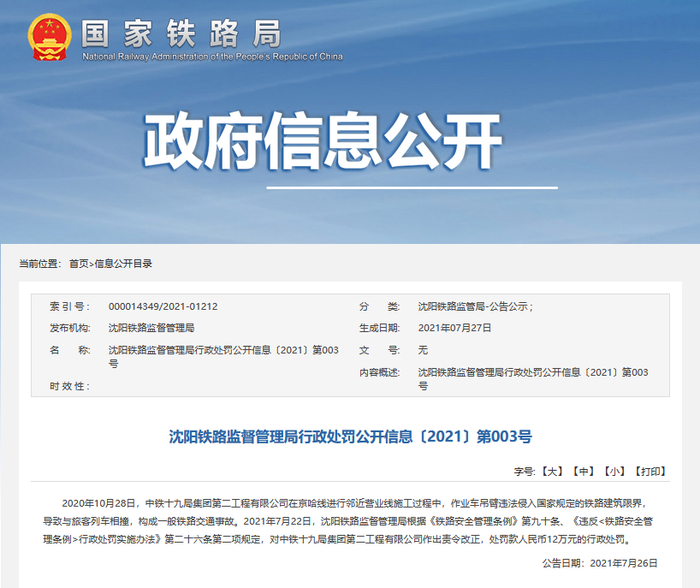Screen dimensions: 700x588
Task: Set font size to 小
Action: (614, 471)
